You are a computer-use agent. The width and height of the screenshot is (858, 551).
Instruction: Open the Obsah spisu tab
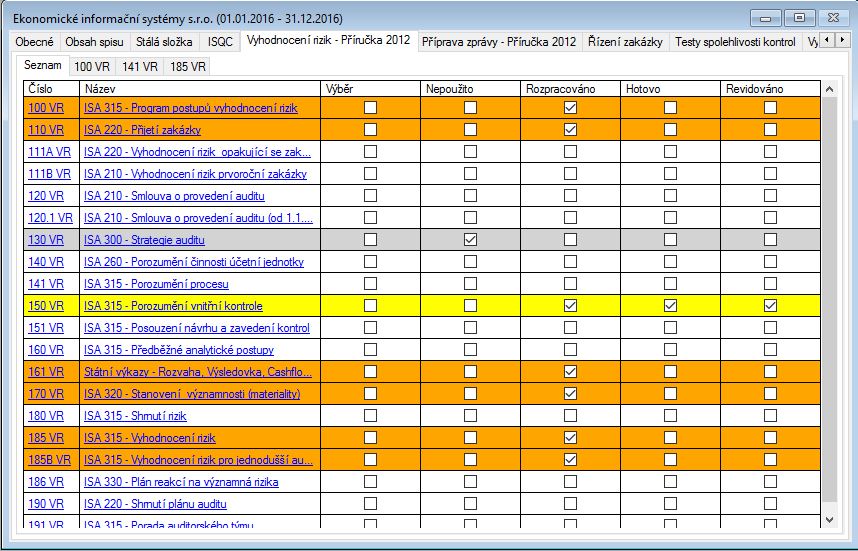(x=94, y=42)
